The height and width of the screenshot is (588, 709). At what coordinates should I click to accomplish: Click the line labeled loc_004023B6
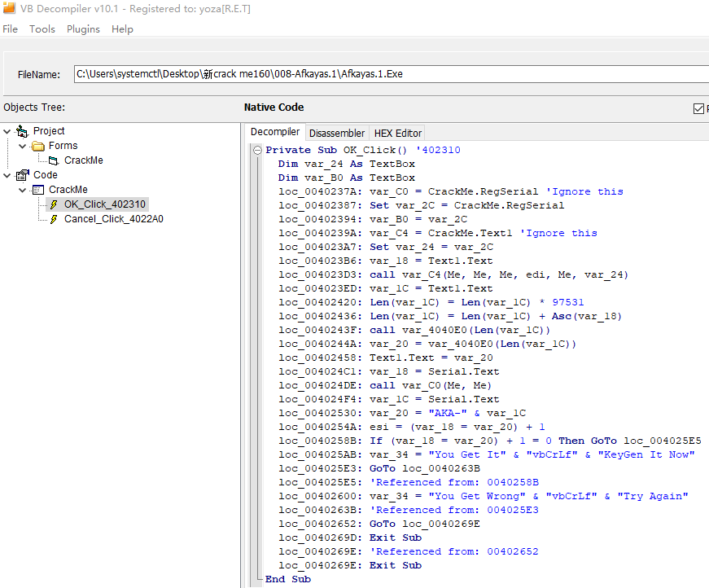(x=386, y=261)
